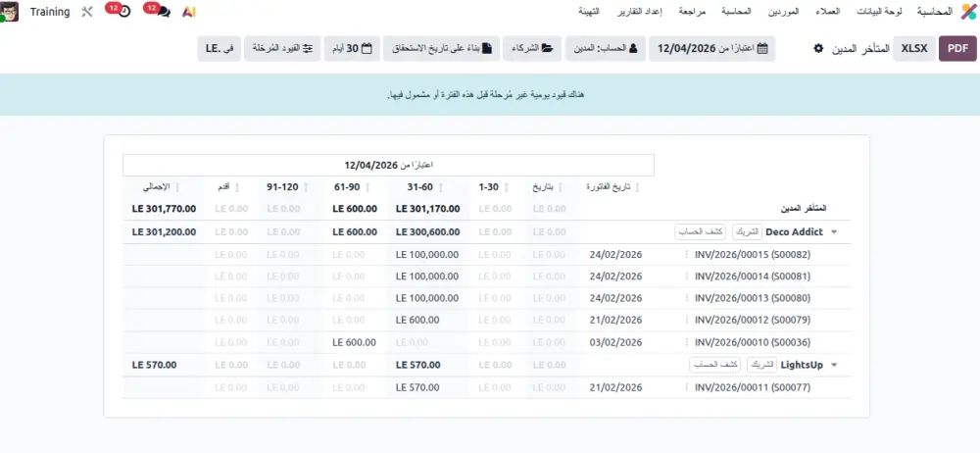The image size is (980, 453).
Task: Click كشف الحساب button for LightsUp
Action: click(x=716, y=365)
